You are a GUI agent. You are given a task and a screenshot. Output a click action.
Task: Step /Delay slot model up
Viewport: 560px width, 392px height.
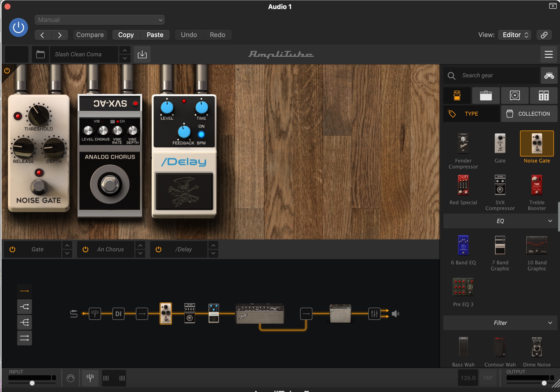tap(213, 246)
